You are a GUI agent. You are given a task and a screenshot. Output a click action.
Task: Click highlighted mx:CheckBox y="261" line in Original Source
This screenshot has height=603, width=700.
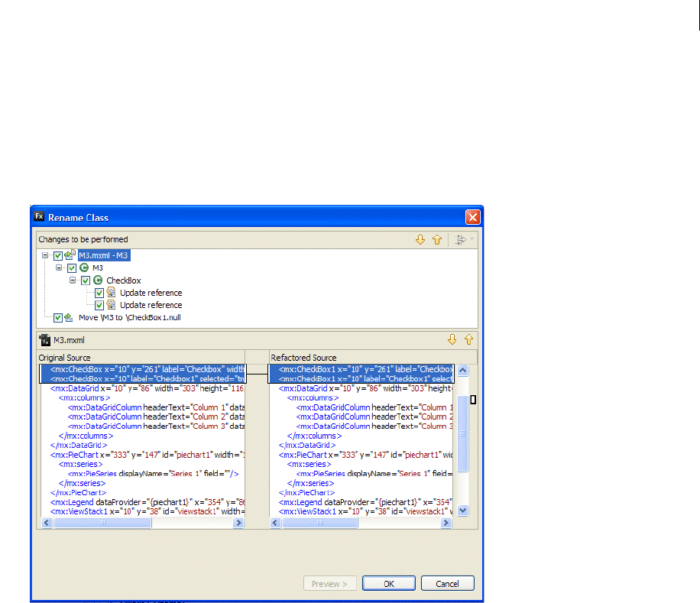(x=143, y=369)
